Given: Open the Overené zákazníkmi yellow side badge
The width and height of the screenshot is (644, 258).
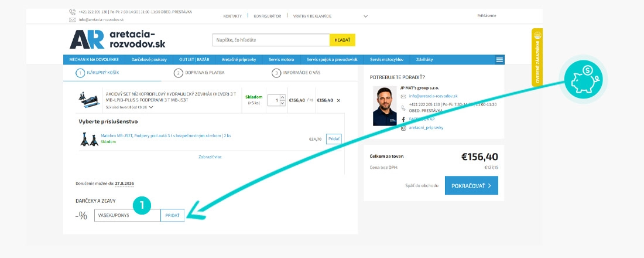Looking at the screenshot, I should tap(537, 57).
